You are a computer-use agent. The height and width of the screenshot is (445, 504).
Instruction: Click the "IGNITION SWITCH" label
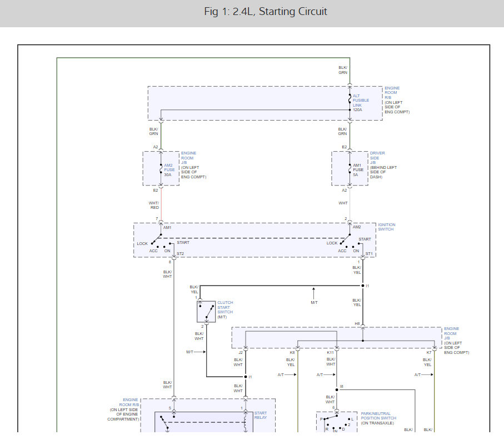387,227
